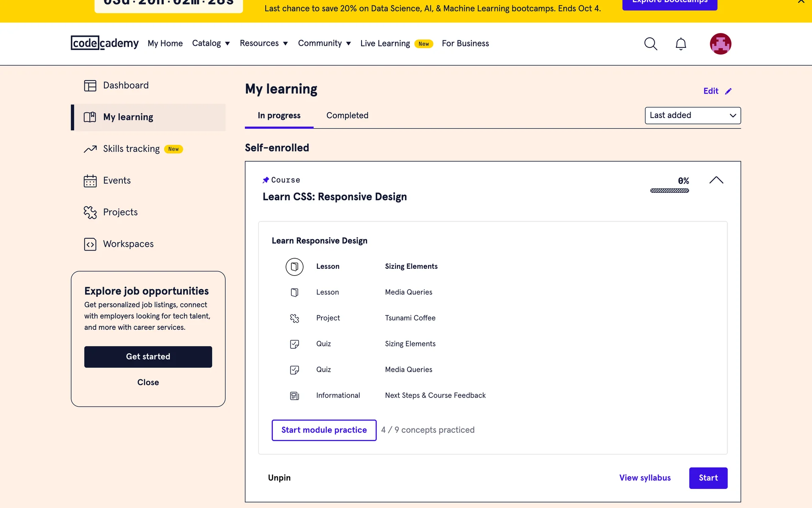Select the In progress tab

point(279,116)
